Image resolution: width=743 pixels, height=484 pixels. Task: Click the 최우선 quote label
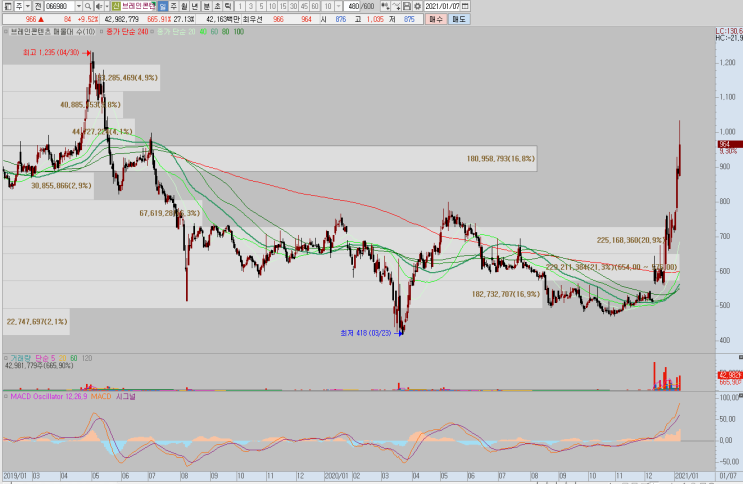click(x=252, y=19)
